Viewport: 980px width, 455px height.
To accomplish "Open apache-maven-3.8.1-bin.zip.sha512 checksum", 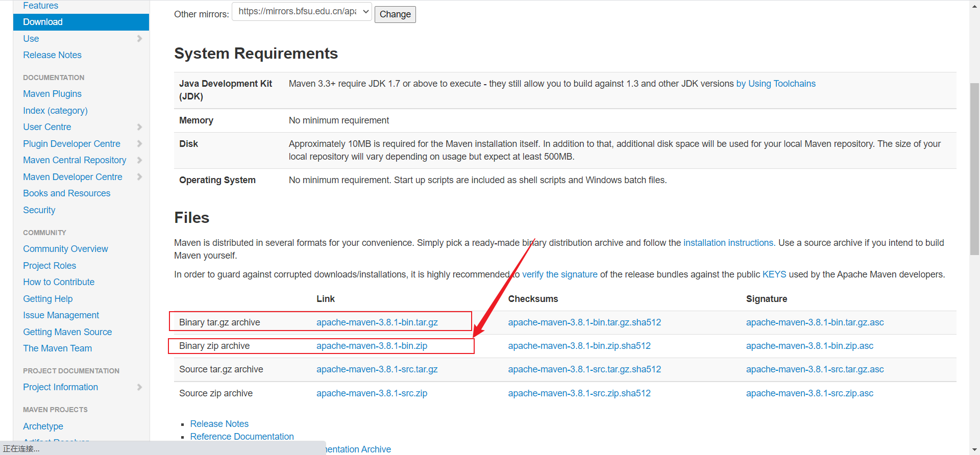I will (x=579, y=346).
